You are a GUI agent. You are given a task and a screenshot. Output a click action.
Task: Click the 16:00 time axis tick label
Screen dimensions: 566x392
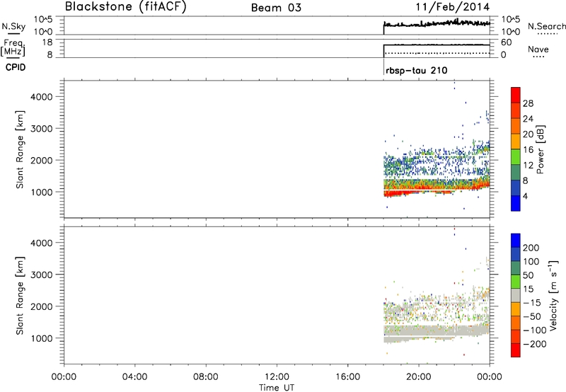pyautogui.click(x=347, y=377)
